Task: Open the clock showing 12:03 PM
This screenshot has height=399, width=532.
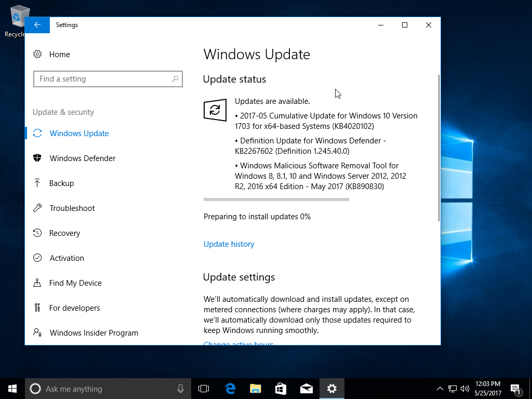Action: 488,389
